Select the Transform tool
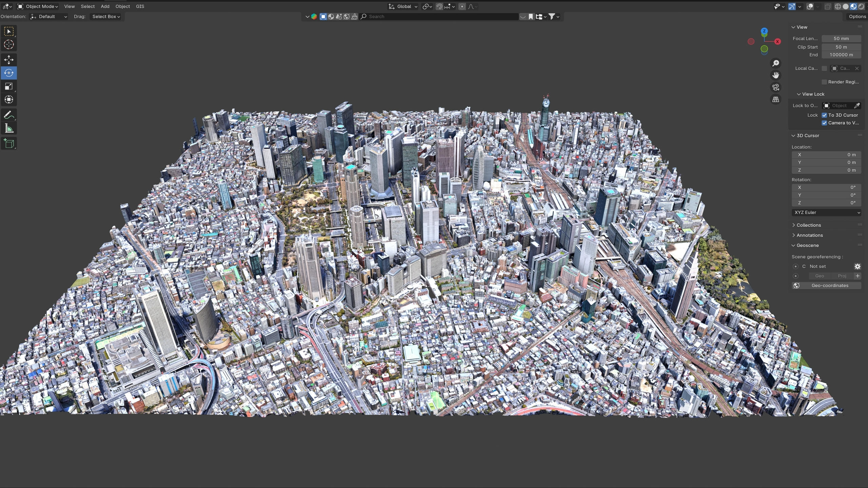 tap(9, 100)
